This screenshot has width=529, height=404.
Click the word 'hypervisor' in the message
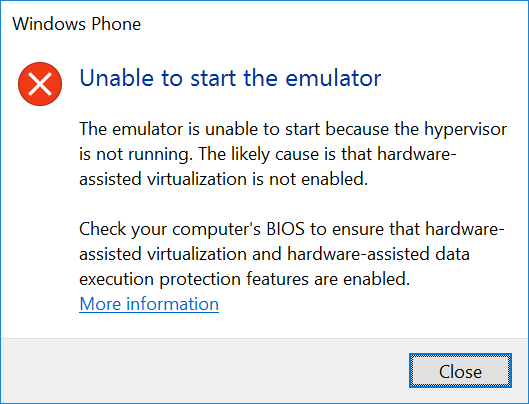click(x=465, y=130)
